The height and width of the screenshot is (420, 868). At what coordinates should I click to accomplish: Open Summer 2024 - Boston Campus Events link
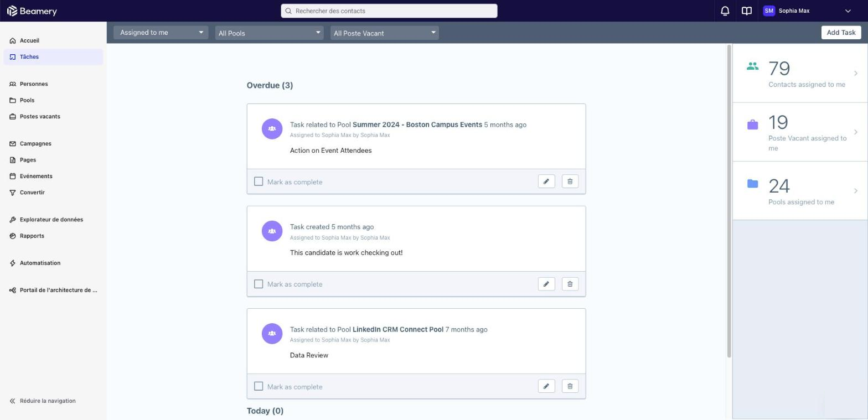[417, 125]
